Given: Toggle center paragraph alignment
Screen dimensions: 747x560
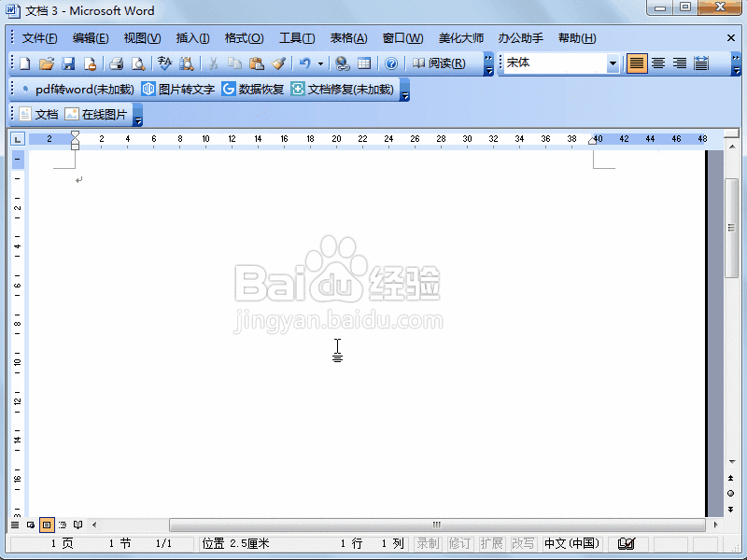Looking at the screenshot, I should (659, 63).
